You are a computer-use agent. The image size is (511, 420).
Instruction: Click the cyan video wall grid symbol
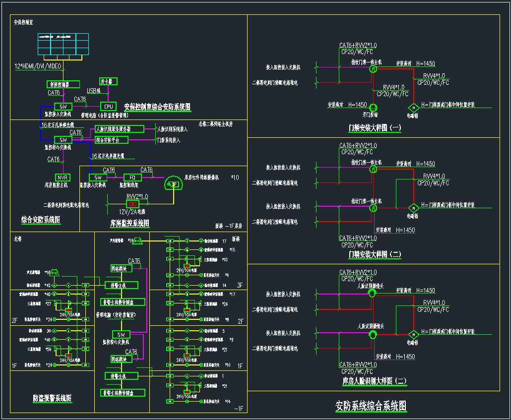(x=64, y=44)
